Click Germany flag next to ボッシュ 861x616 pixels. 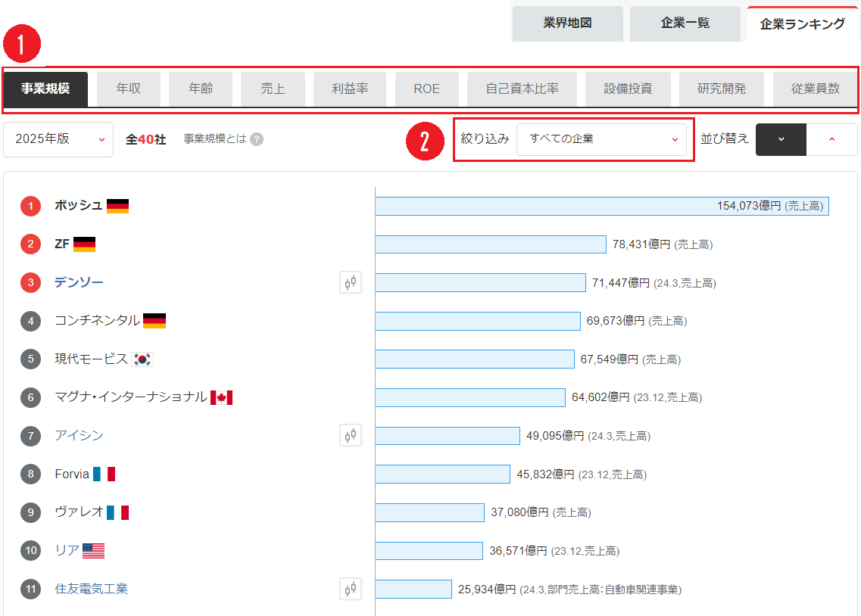(117, 207)
